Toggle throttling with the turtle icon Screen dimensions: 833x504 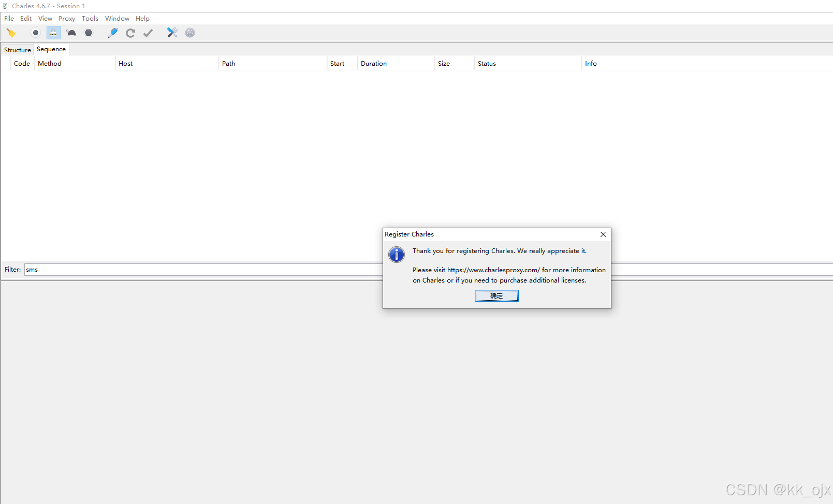71,33
